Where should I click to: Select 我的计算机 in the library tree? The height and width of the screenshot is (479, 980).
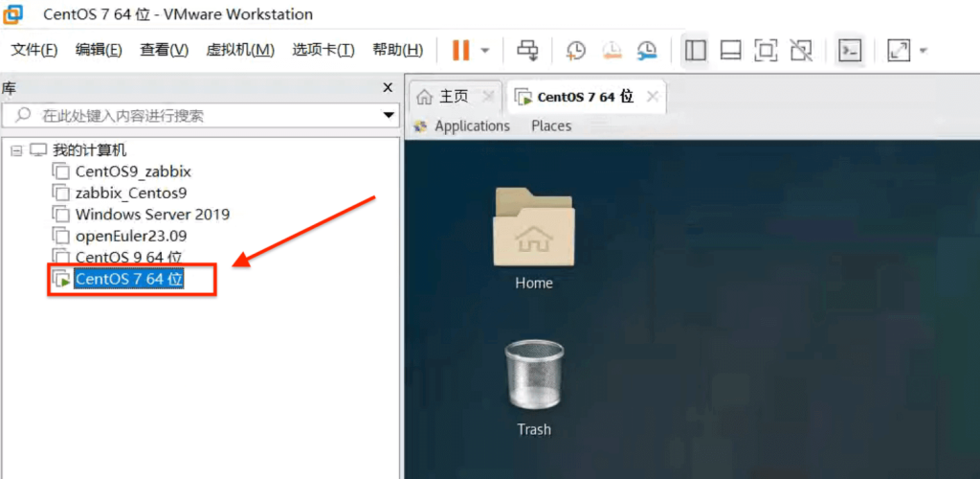tap(89, 150)
